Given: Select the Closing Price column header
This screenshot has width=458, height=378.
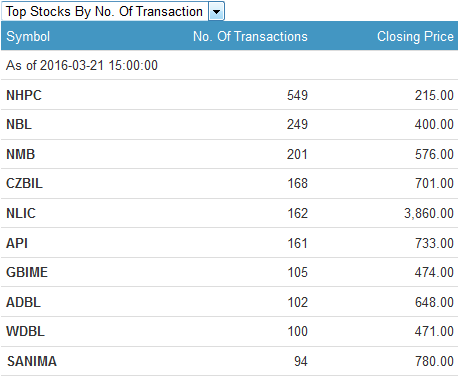Looking at the screenshot, I should pos(415,36).
